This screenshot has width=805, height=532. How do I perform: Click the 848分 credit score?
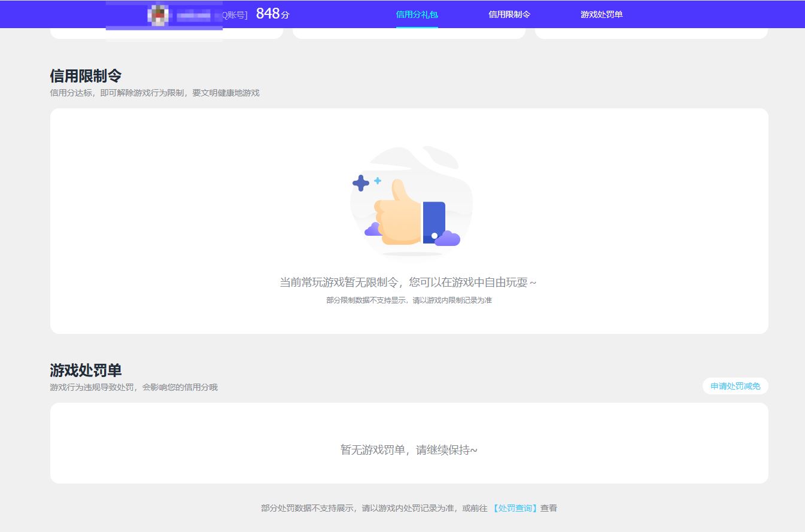[272, 14]
